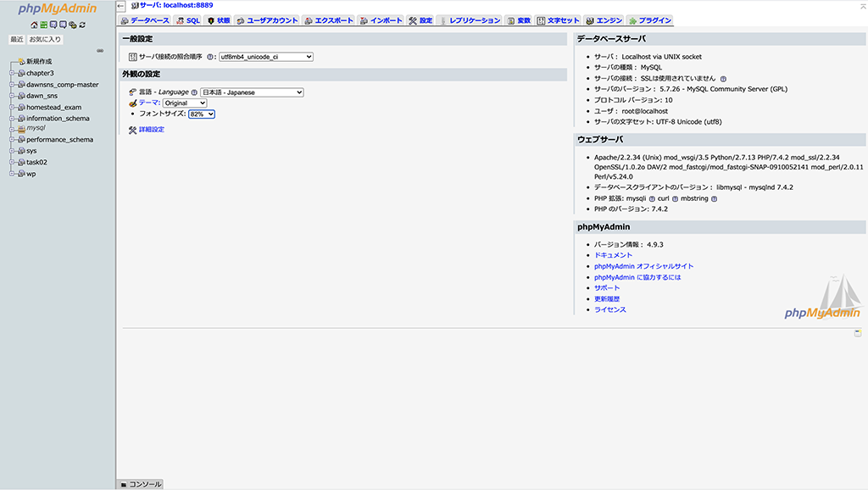Open the コンソール console bar
The width and height of the screenshot is (868, 490).
[141, 484]
